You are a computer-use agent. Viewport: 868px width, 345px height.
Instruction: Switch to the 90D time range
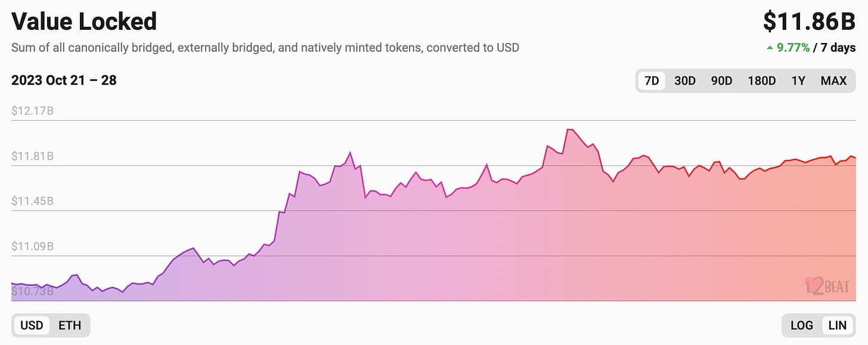click(721, 81)
